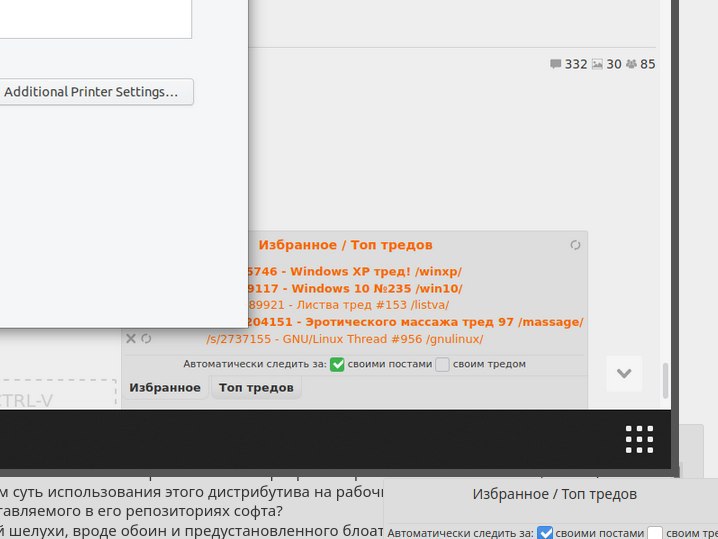Uncheck blue своими постами checkbox at bottom

coord(545,533)
